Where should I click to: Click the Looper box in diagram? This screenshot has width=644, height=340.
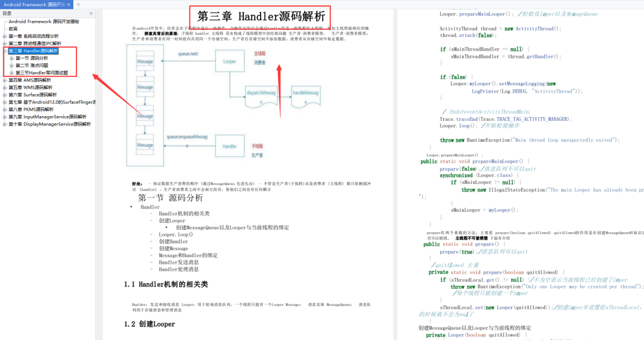230,61
